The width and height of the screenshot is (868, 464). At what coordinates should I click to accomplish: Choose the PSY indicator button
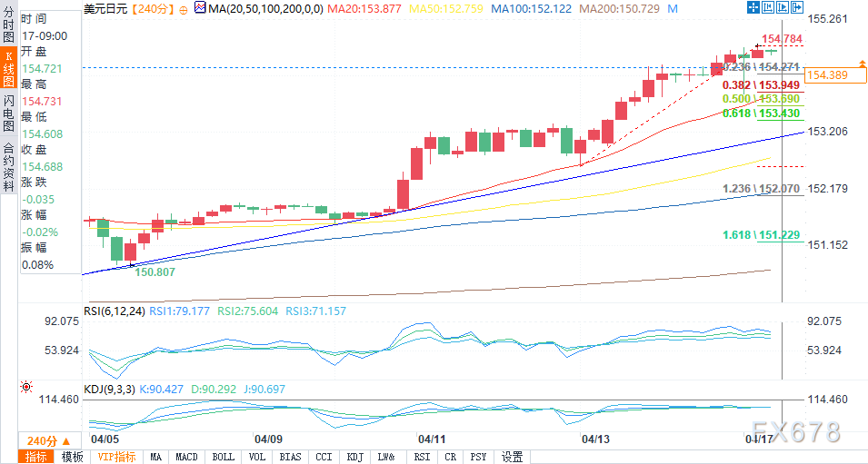[478, 457]
